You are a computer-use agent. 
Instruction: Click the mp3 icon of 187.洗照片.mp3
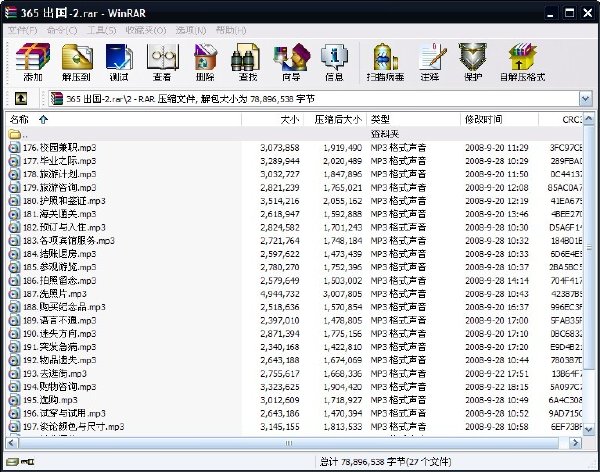coord(14,294)
